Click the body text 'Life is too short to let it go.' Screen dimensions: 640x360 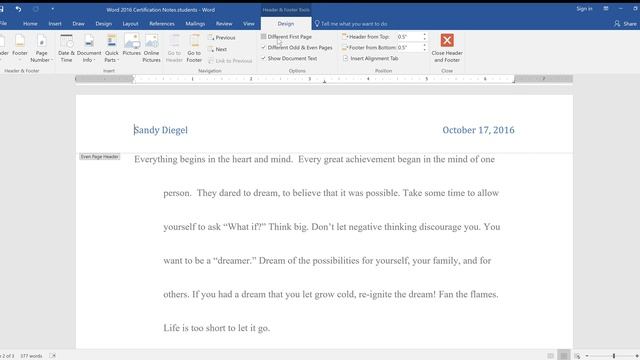[217, 328]
